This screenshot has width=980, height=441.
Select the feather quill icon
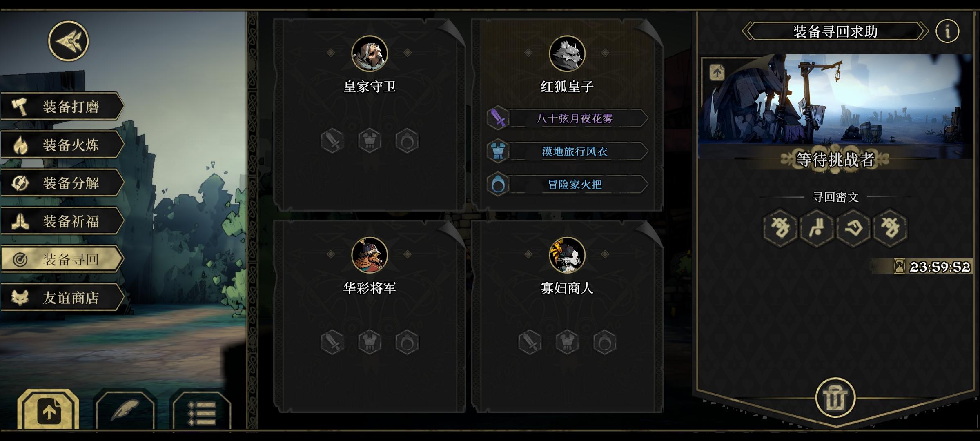[125, 410]
